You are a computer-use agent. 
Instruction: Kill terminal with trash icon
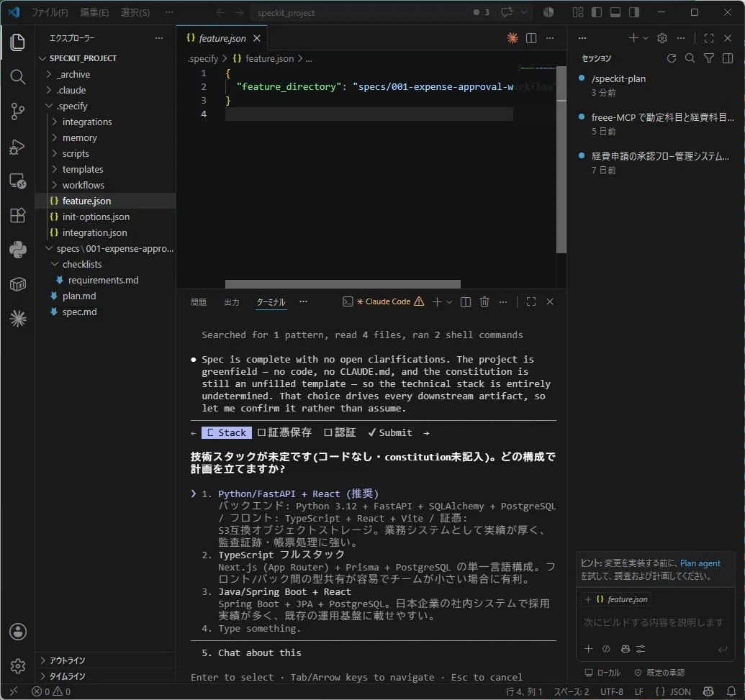coord(484,302)
